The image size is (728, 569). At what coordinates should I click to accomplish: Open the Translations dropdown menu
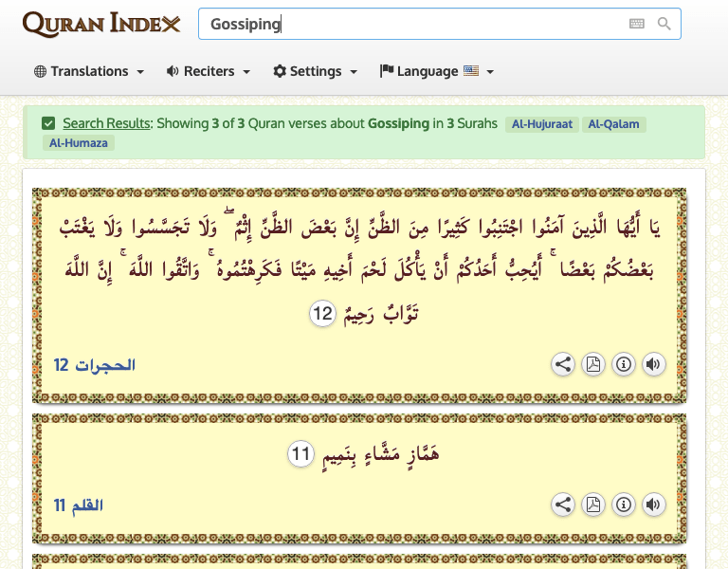coord(89,71)
